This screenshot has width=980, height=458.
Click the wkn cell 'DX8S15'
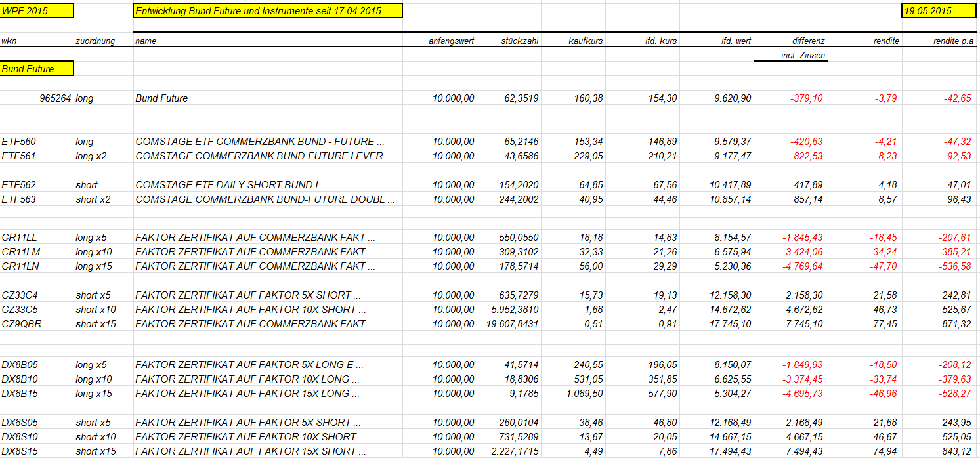point(20,451)
